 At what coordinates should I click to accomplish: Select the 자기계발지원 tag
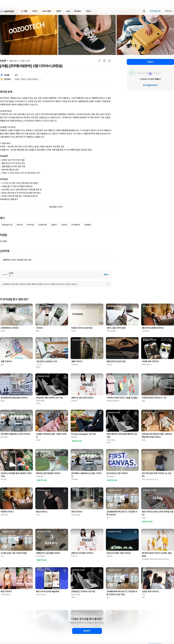pyautogui.click(x=75, y=225)
